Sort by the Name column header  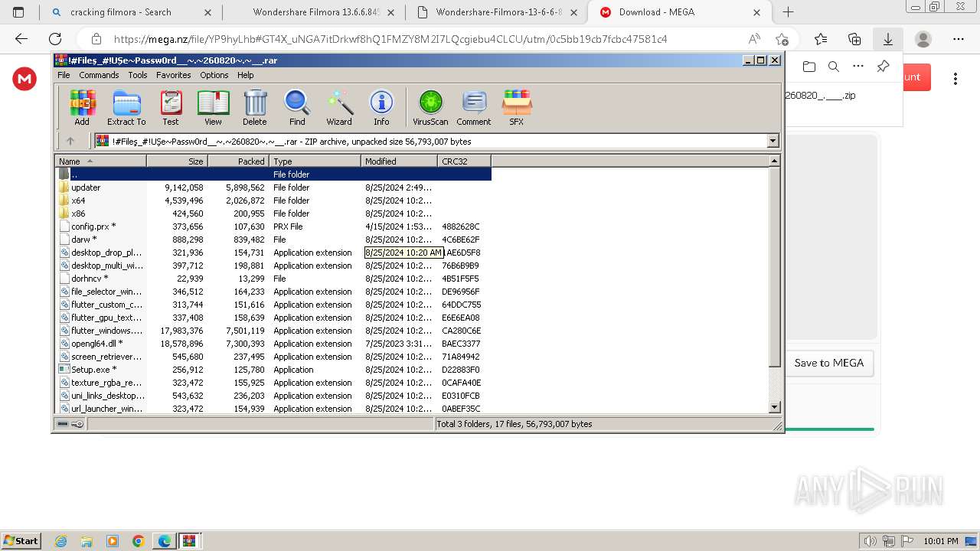coord(100,161)
